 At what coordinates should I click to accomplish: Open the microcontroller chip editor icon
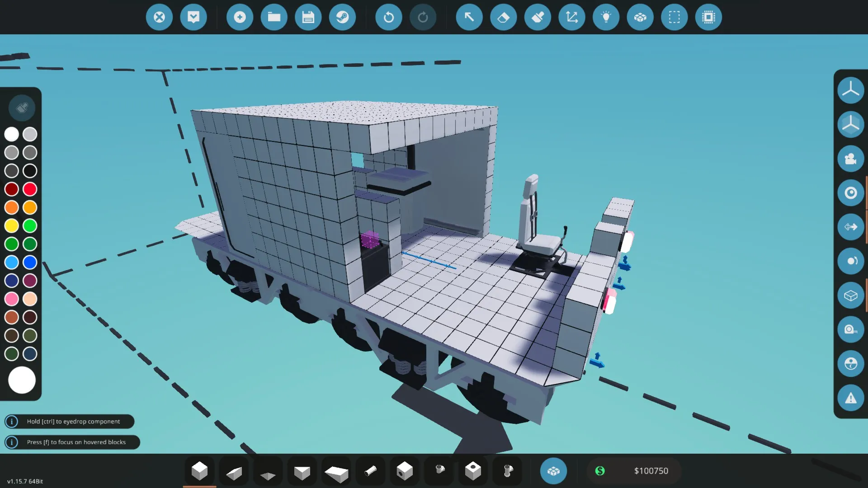click(x=708, y=17)
